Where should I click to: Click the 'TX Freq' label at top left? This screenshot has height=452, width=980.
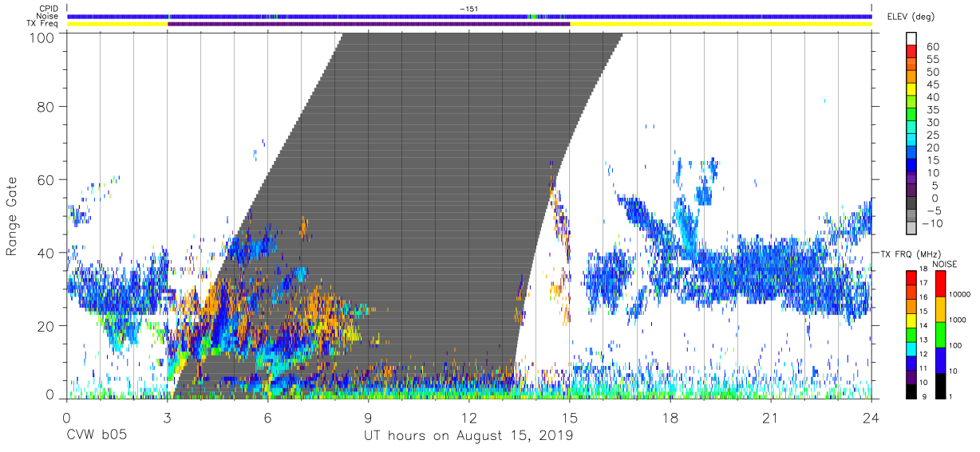click(x=43, y=25)
